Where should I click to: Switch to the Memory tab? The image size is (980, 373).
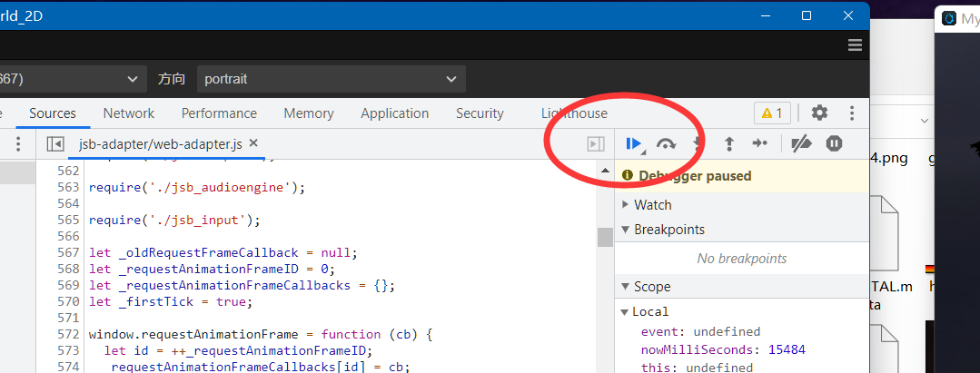(309, 113)
